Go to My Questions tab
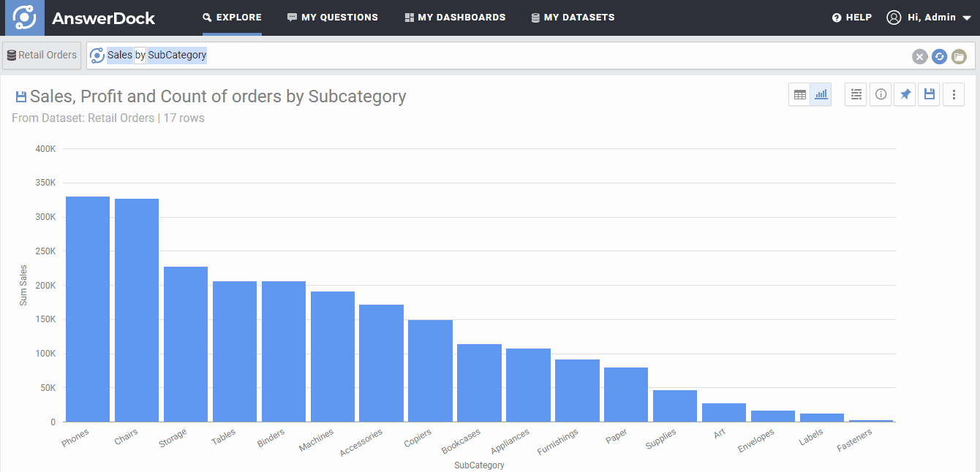 [x=333, y=18]
